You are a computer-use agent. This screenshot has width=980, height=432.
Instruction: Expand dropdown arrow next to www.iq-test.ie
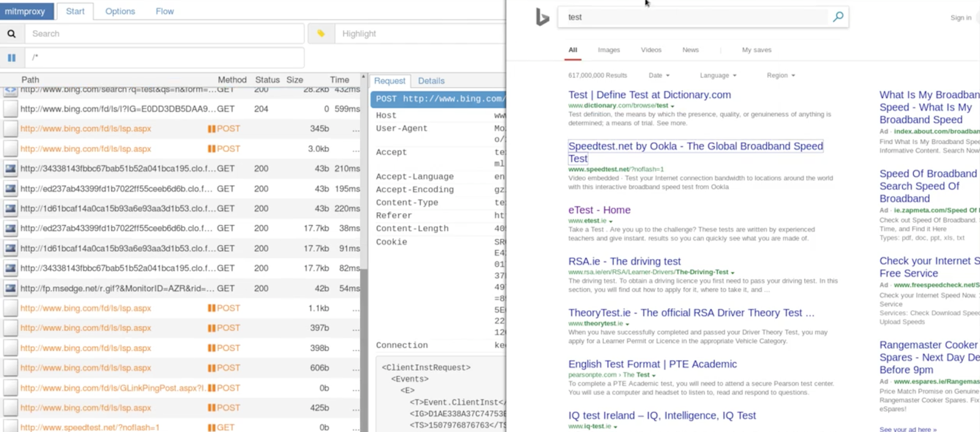(616, 427)
